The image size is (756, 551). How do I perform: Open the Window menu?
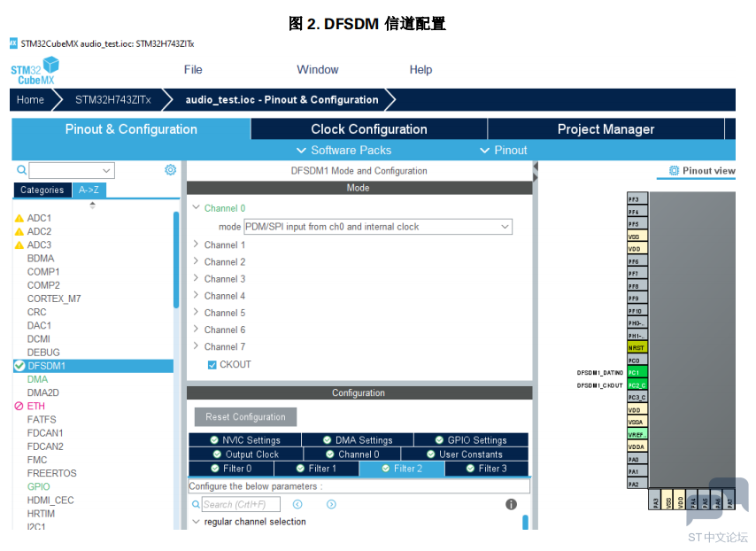[x=318, y=69]
